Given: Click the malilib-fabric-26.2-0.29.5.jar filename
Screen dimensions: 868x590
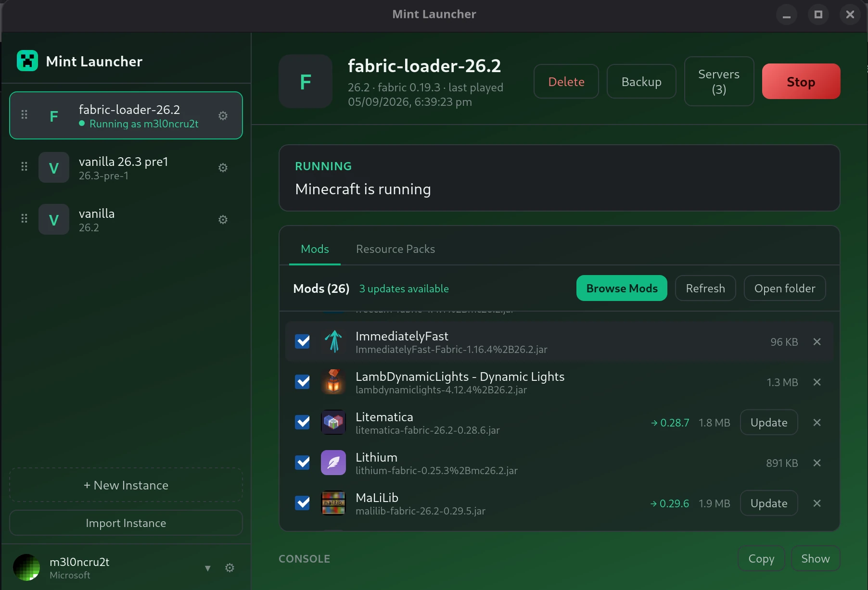Looking at the screenshot, I should pyautogui.click(x=421, y=511).
